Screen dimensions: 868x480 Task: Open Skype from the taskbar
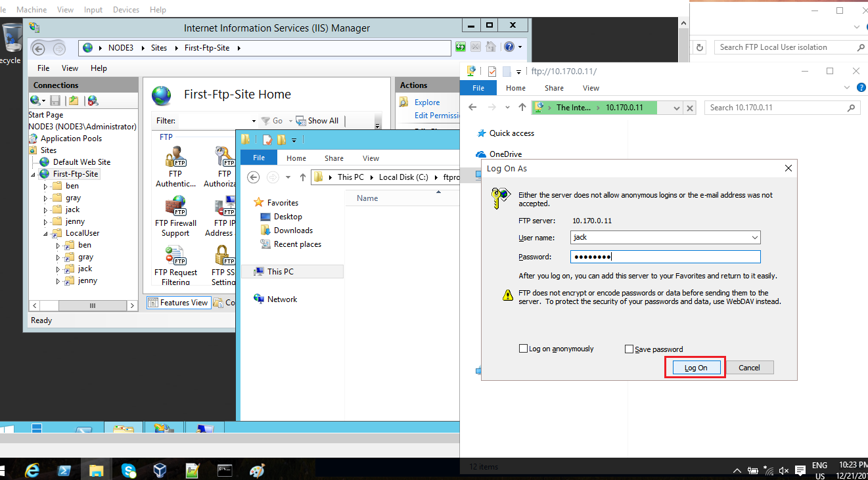129,470
